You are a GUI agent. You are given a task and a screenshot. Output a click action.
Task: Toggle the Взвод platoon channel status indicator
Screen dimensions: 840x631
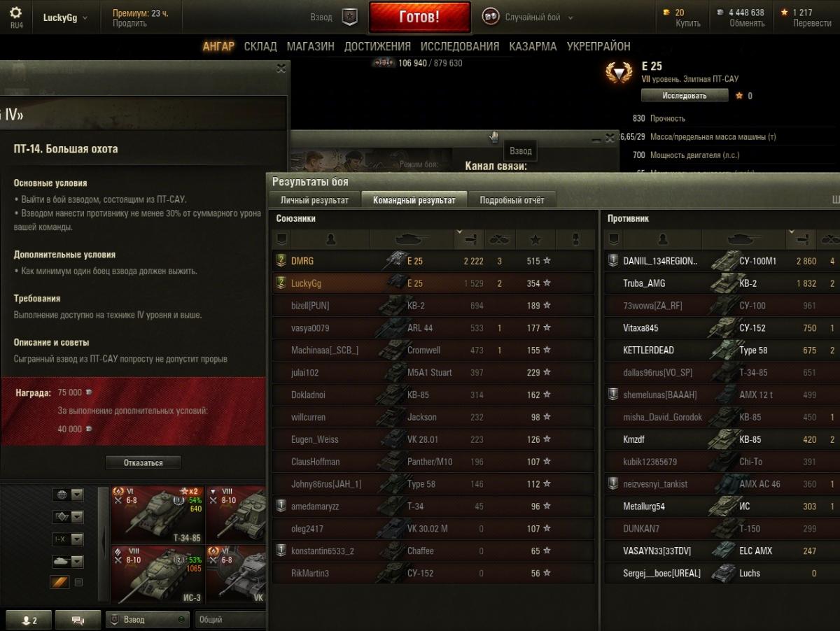(181, 620)
